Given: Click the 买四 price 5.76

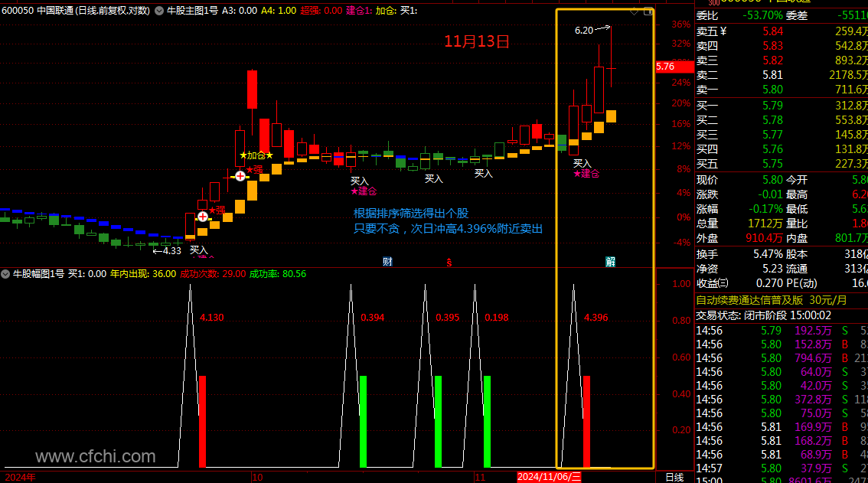Looking at the screenshot, I should [x=772, y=149].
